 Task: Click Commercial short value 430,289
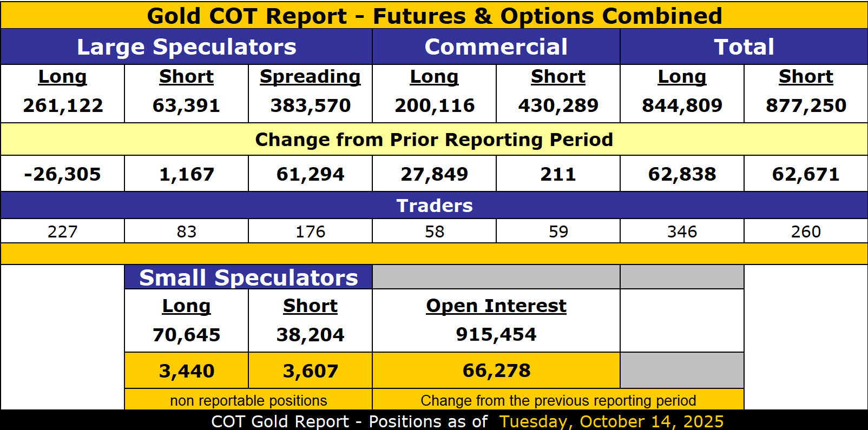[558, 105]
